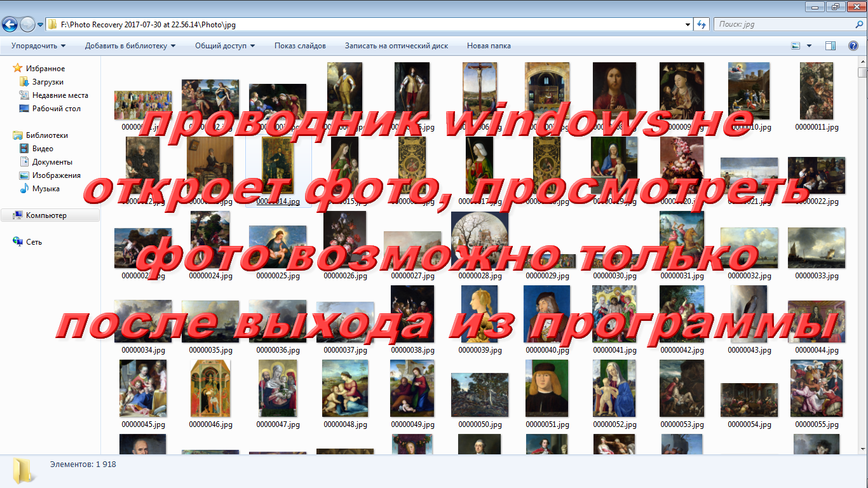This screenshot has height=488, width=868.
Task: Open the Общий доступ menu
Action: [225, 46]
